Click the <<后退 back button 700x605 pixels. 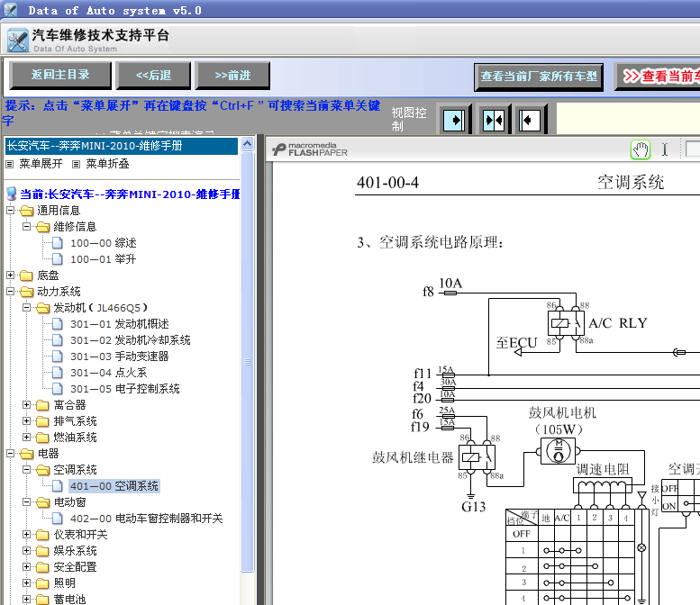[x=153, y=75]
